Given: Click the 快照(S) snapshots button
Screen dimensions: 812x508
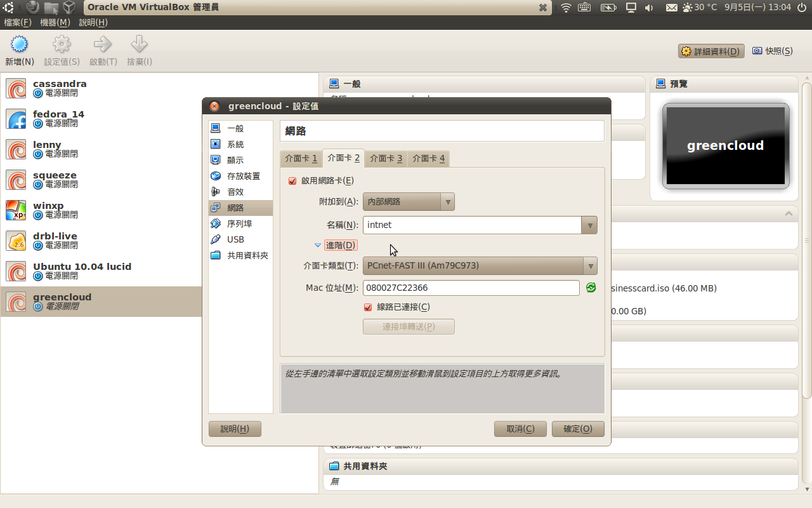Looking at the screenshot, I should (x=773, y=51).
